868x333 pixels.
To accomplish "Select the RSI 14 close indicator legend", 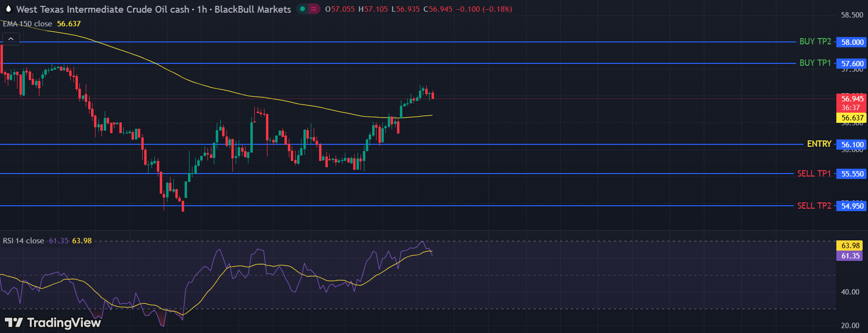I will coord(23,241).
